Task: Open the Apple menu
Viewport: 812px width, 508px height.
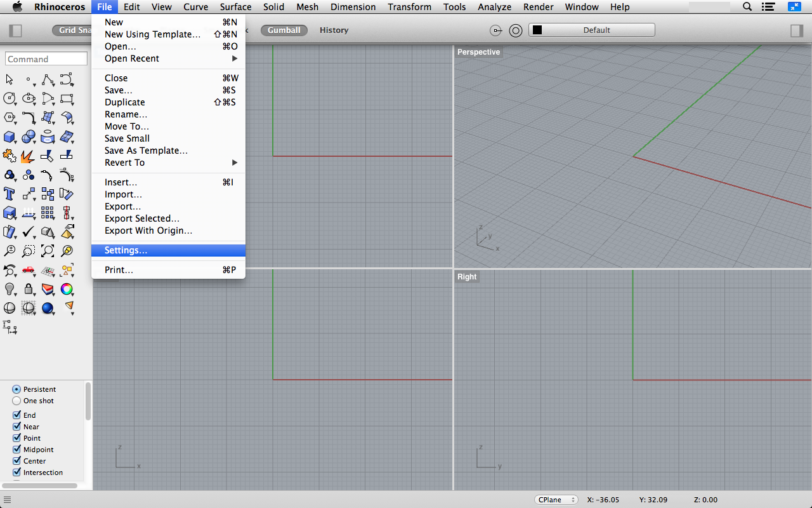Action: tap(17, 7)
